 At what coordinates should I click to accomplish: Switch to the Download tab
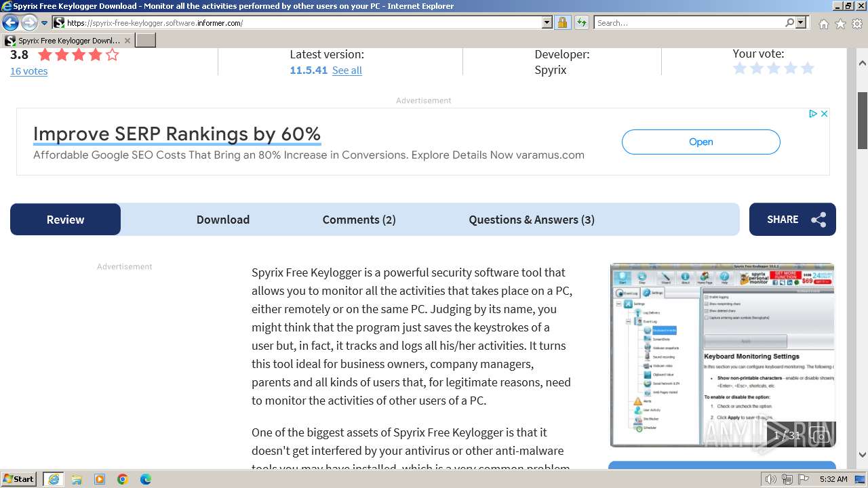pos(223,219)
